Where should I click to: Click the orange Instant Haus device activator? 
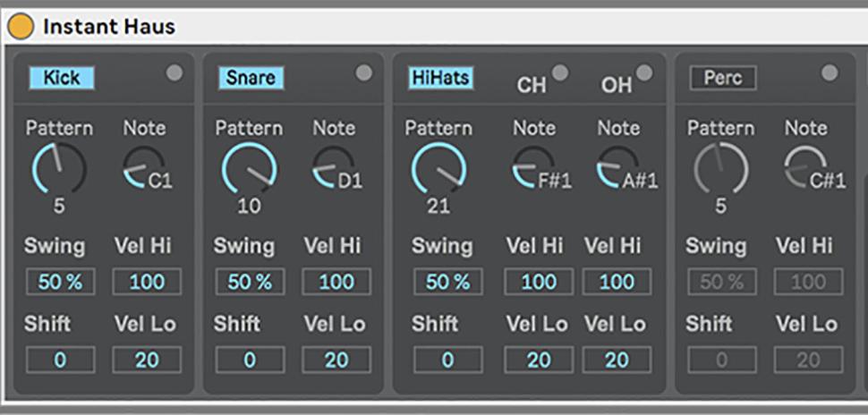(x=21, y=27)
